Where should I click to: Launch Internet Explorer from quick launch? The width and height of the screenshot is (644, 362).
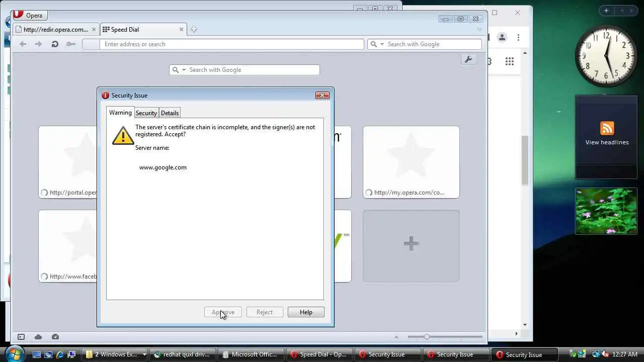point(60,354)
